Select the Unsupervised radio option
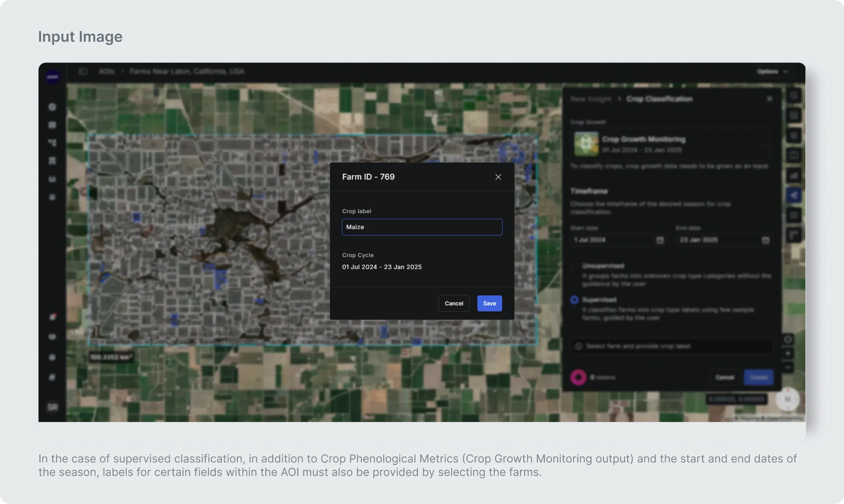The image size is (844, 504). point(574,266)
